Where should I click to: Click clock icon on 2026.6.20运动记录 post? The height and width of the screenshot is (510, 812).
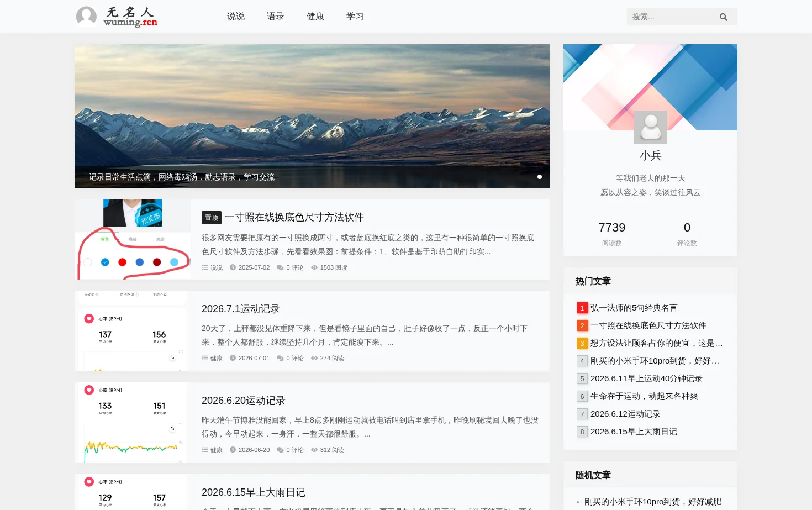click(x=233, y=450)
